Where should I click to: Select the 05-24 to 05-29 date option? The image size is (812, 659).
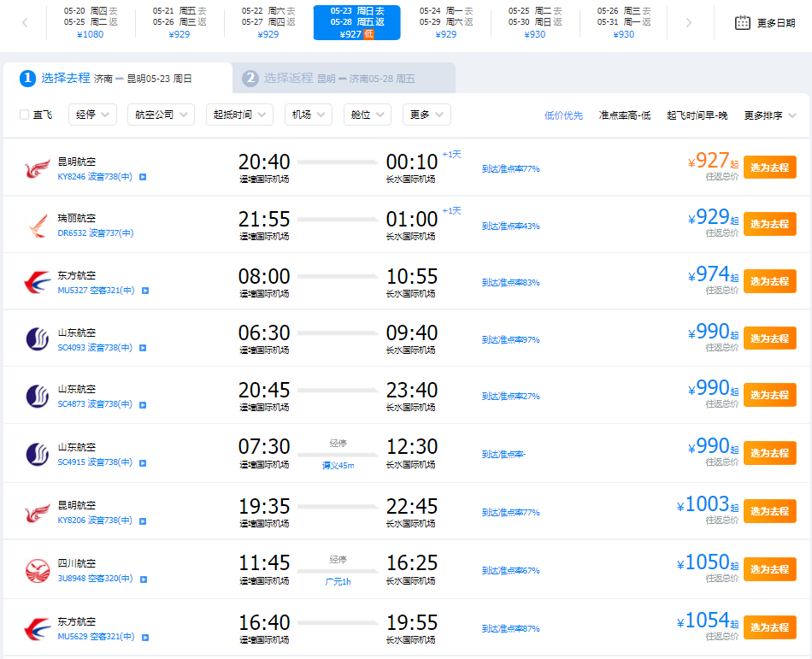tap(446, 22)
